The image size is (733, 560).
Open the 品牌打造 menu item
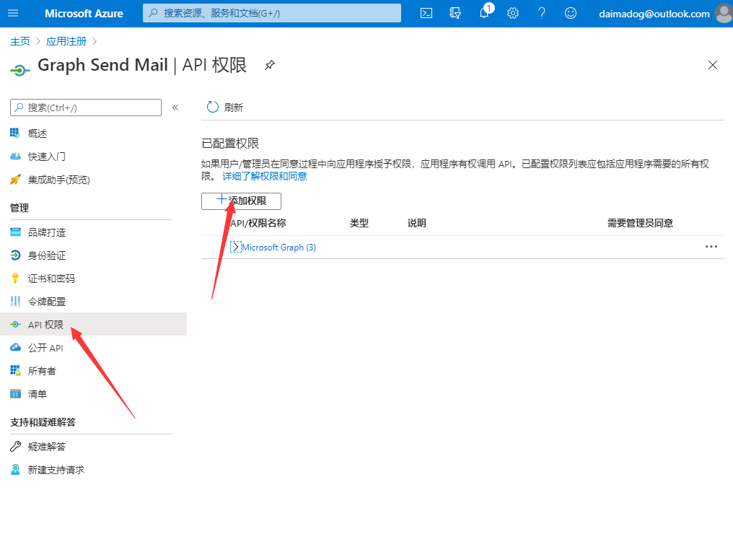click(x=47, y=232)
